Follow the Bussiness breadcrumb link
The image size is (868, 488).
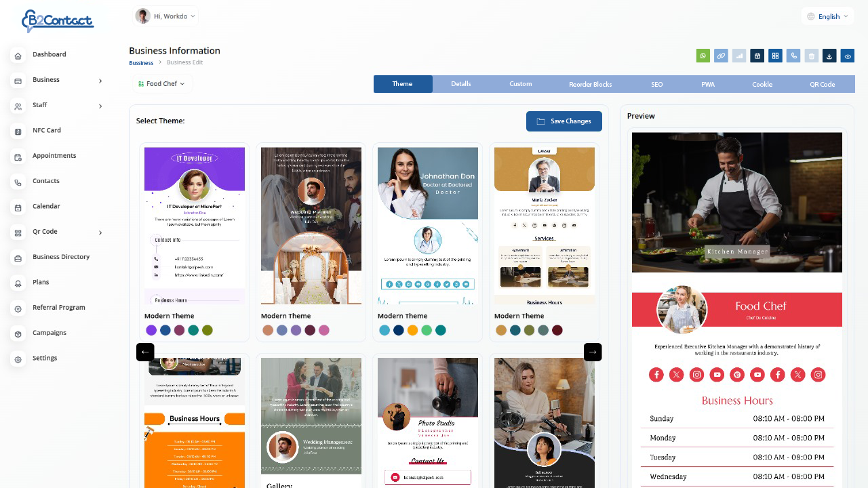pos(141,62)
